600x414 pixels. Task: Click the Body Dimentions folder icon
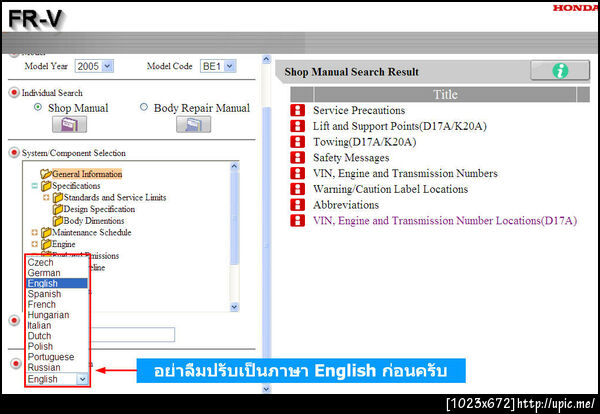point(58,221)
